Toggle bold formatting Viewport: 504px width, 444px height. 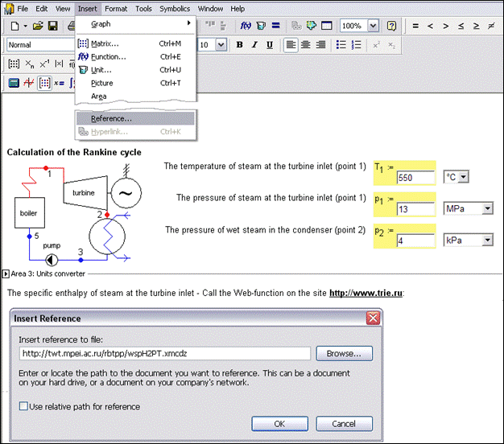[x=239, y=45]
